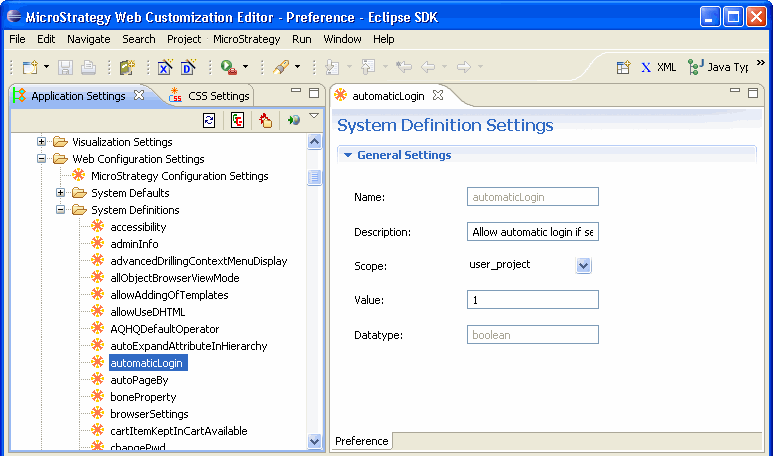Viewport: 773px width, 456px height.
Task: Open the MicroStrategy menu
Action: 246,39
